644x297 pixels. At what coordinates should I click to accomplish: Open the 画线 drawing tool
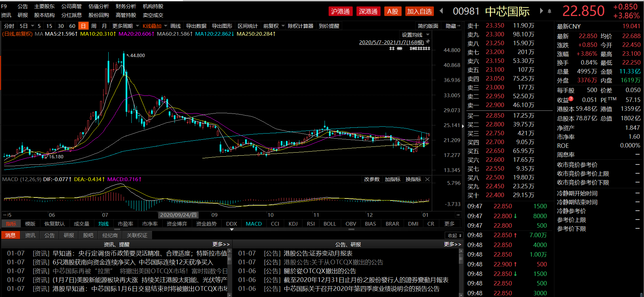[176, 26]
